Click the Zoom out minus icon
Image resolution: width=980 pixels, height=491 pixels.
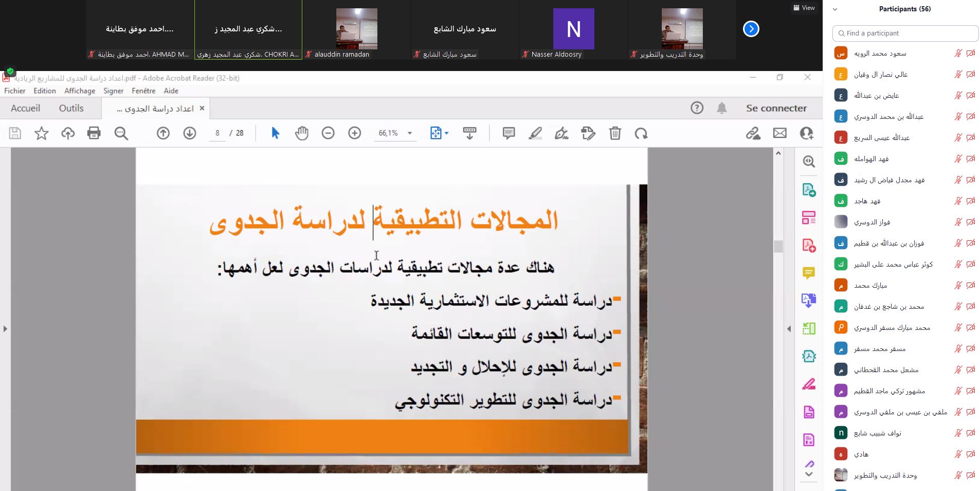tap(328, 133)
